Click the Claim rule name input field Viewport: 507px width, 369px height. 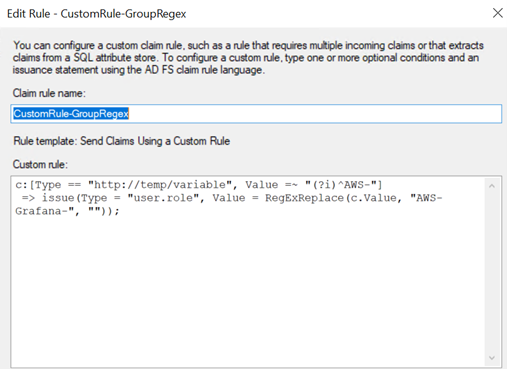(x=256, y=114)
